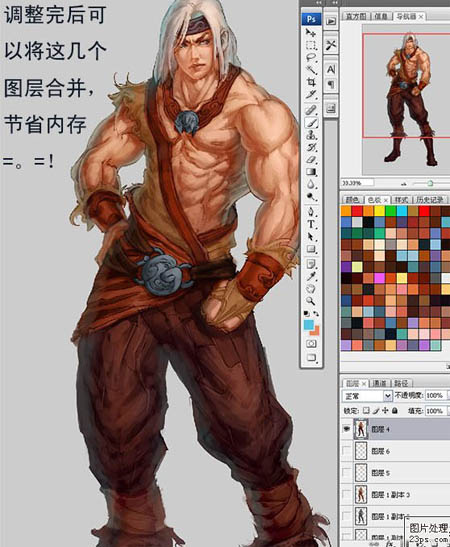Viewport: 450px width, 547px height.
Task: Toggle Quick Mask mode
Action: coord(311,344)
